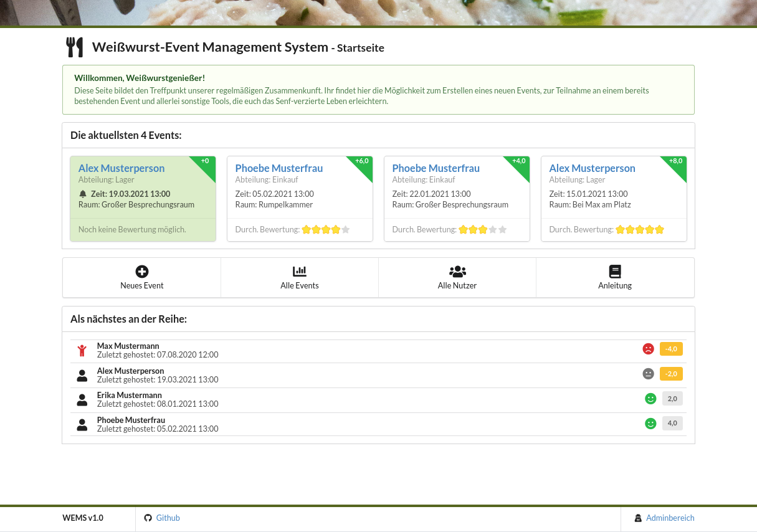The height and width of the screenshot is (532, 757).
Task: Click the -4,0 score badge for Max Mustermann
Action: tap(671, 349)
